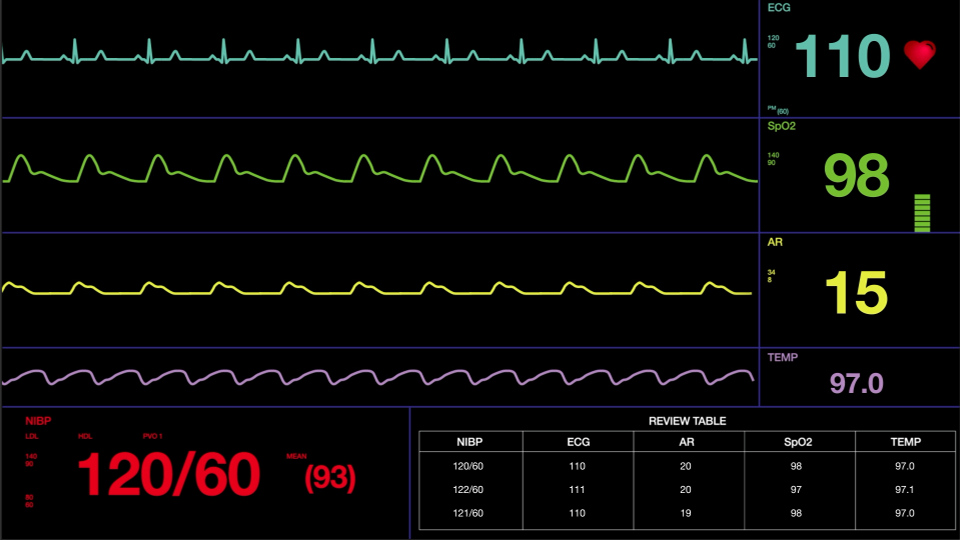This screenshot has height=540, width=960.
Task: Click the TEMP reading 97.0
Action: 857,383
